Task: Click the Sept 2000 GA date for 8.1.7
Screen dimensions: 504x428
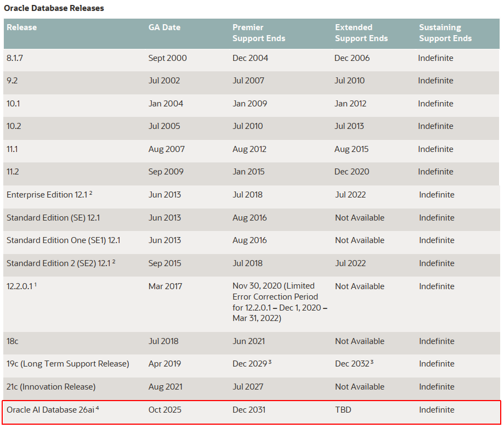Action: point(167,58)
